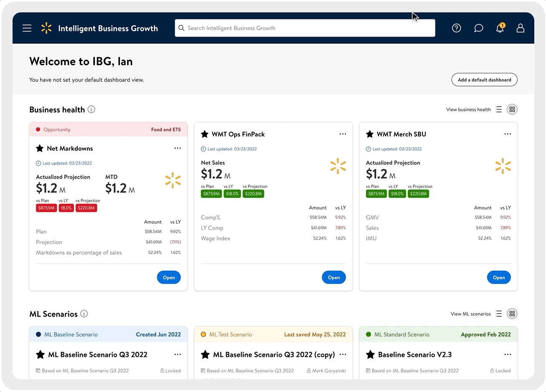The image size is (546, 392).
Task: Click the Business health info icon
Action: point(91,109)
